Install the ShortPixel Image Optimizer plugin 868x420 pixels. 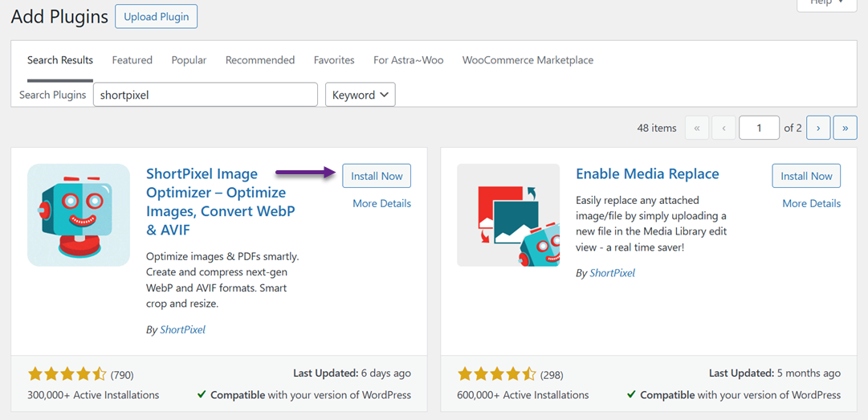pos(377,176)
